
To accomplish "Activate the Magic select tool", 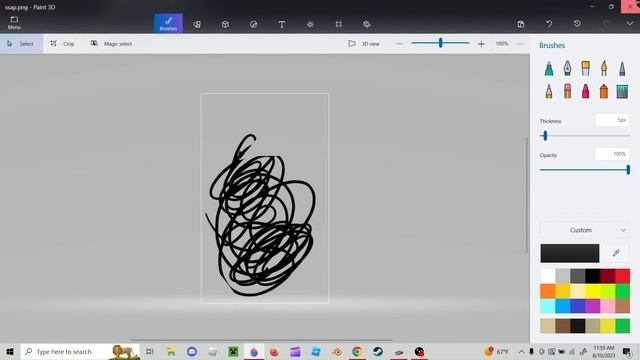I will 111,44.
